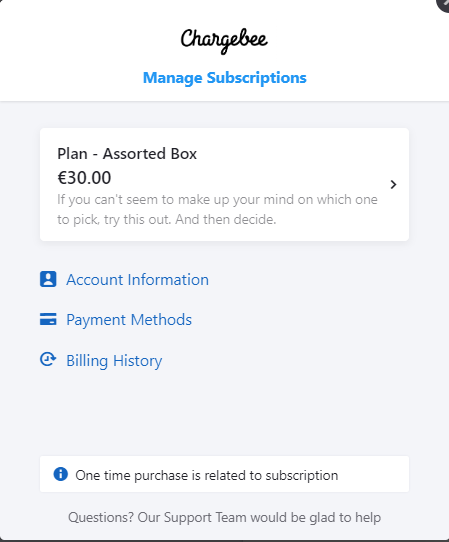
Task: Click the blue info icon in notice
Action: coord(60,474)
